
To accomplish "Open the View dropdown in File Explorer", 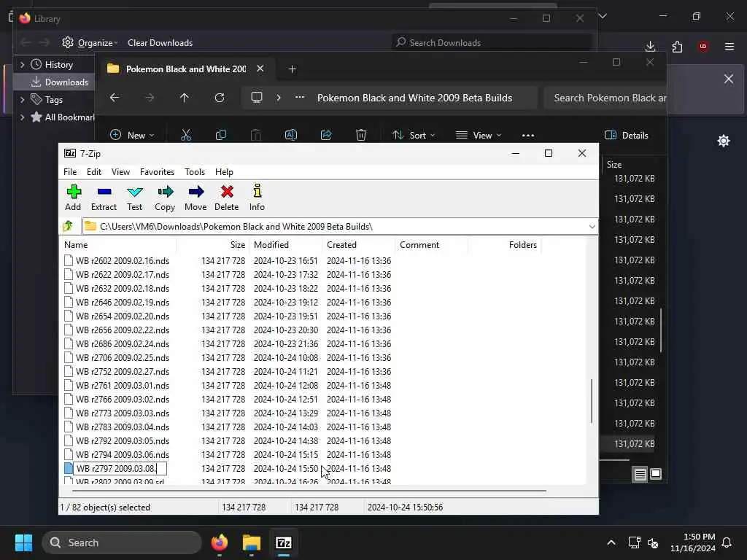I will click(x=479, y=135).
